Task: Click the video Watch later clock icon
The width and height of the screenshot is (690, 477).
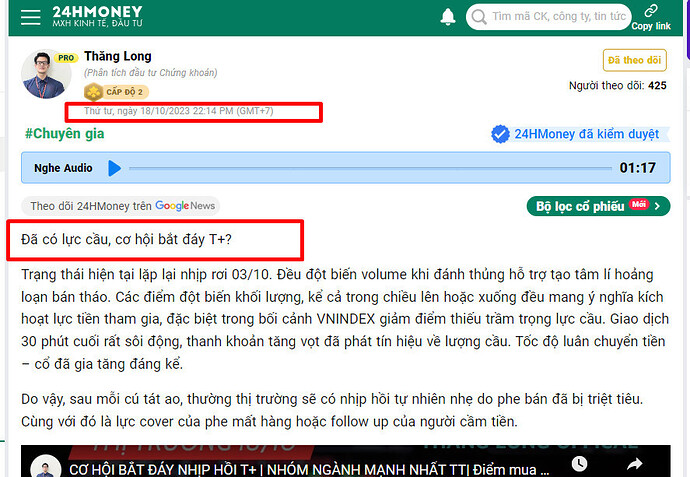Action: (x=579, y=463)
